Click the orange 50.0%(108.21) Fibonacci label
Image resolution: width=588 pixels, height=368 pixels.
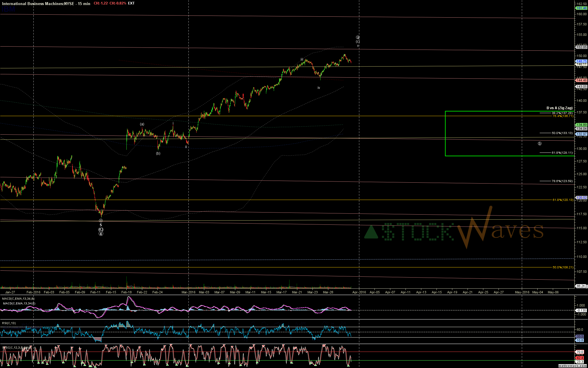point(563,267)
